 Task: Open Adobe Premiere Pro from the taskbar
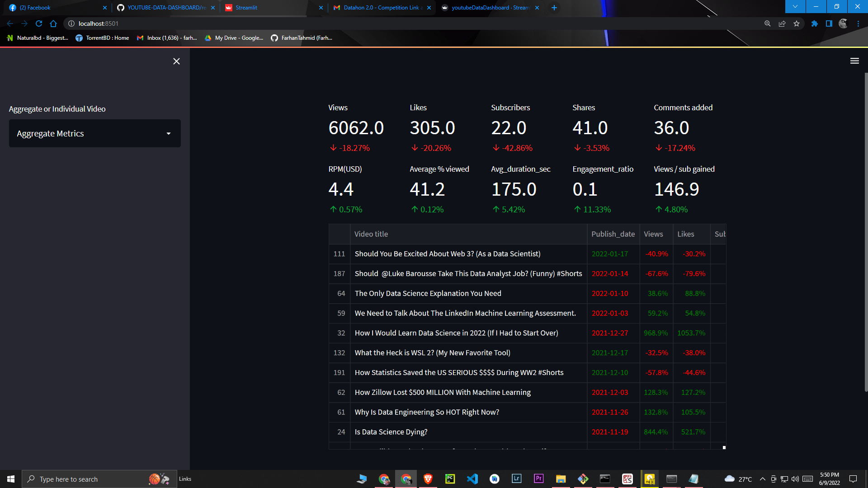538,479
